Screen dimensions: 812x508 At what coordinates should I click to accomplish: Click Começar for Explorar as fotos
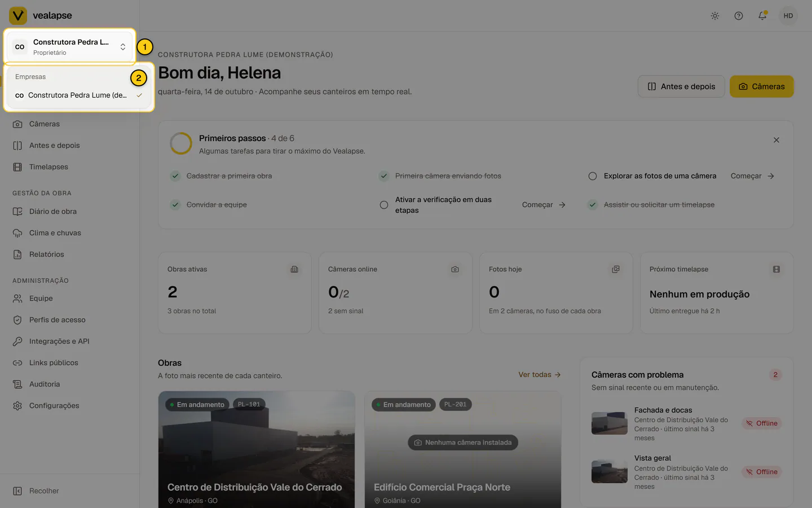(752, 176)
